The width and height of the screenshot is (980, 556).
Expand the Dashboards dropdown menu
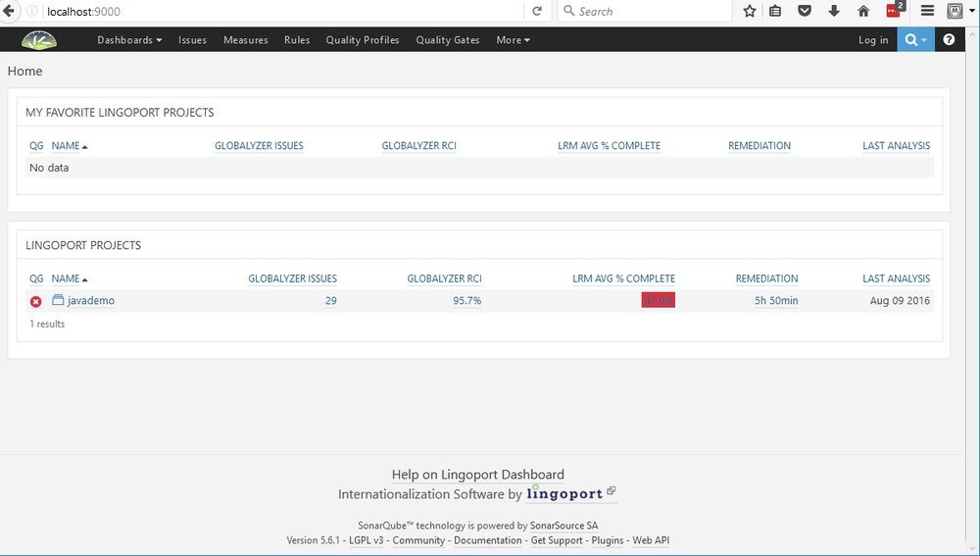pyautogui.click(x=129, y=40)
